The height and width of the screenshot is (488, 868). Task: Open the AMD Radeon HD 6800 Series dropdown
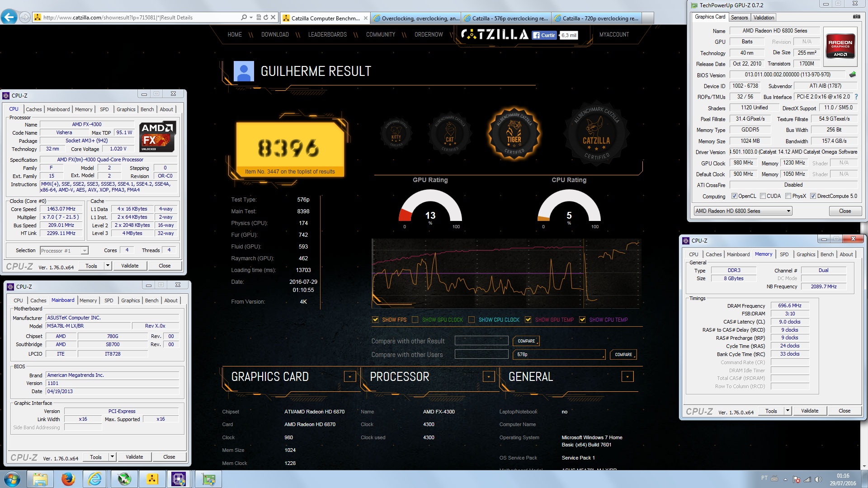click(743, 211)
